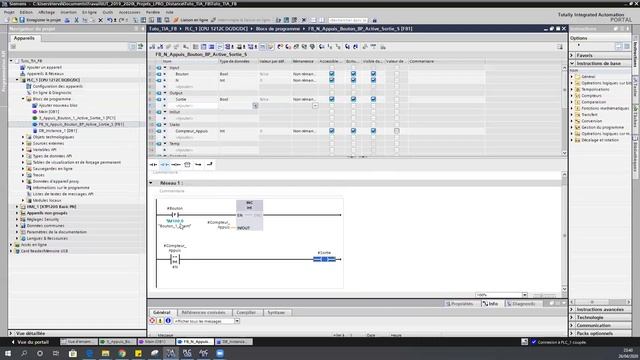Expand Objets technologiques in project tree
The width and height of the screenshot is (640, 360).
coord(23,137)
